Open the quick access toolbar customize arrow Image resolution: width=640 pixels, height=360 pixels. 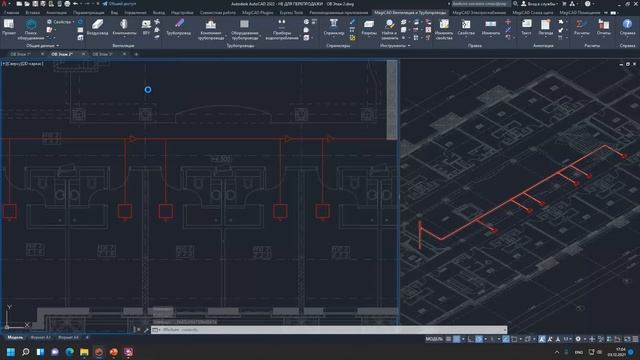click(x=98, y=4)
